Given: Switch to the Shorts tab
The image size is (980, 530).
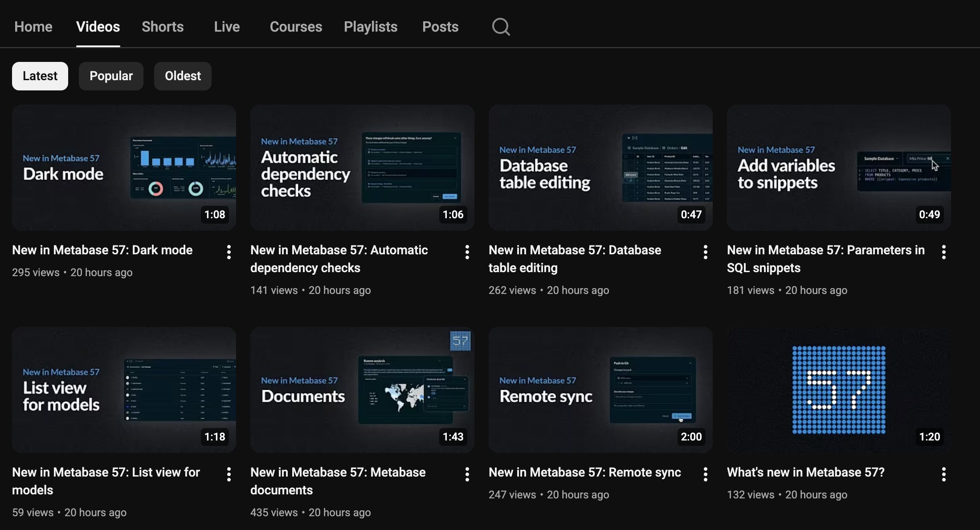Looking at the screenshot, I should [163, 27].
